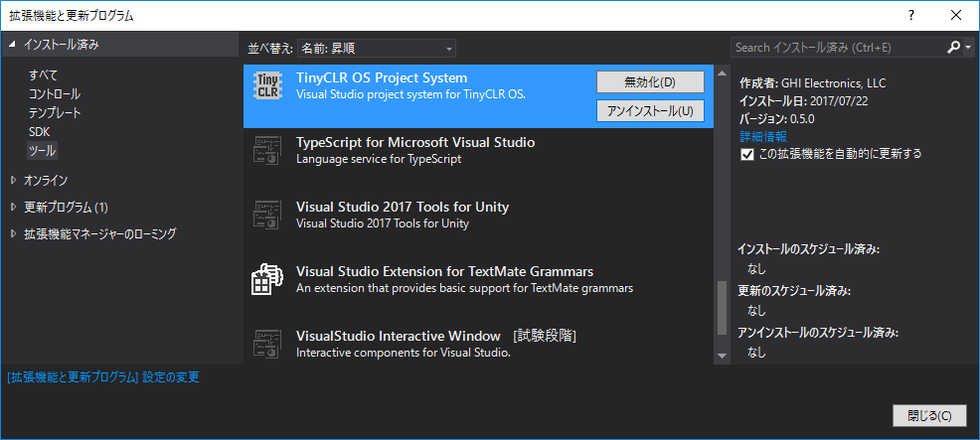Expand the オンライン section
Image resolution: width=980 pixels, height=440 pixels.
(14, 181)
